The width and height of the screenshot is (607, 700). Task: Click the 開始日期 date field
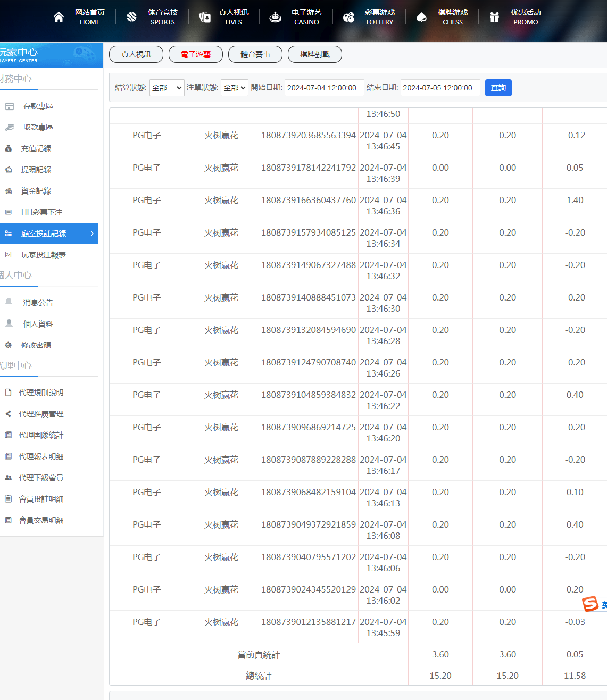324,88
